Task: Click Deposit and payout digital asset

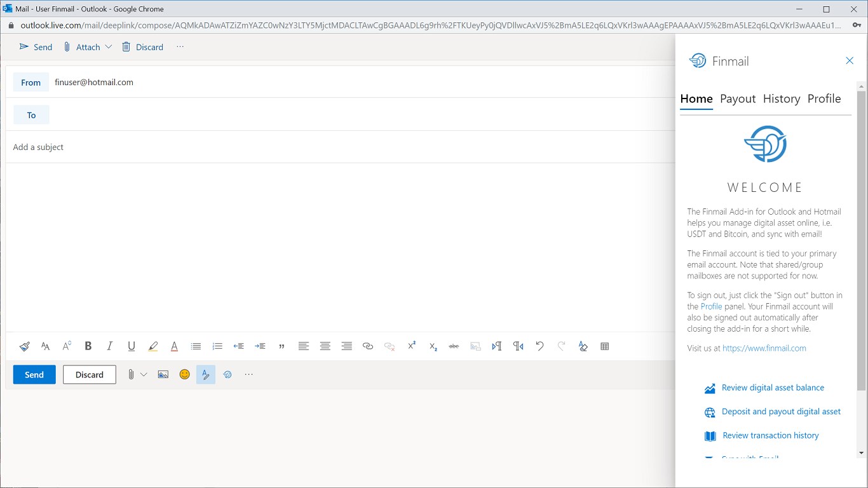Action: 781,412
